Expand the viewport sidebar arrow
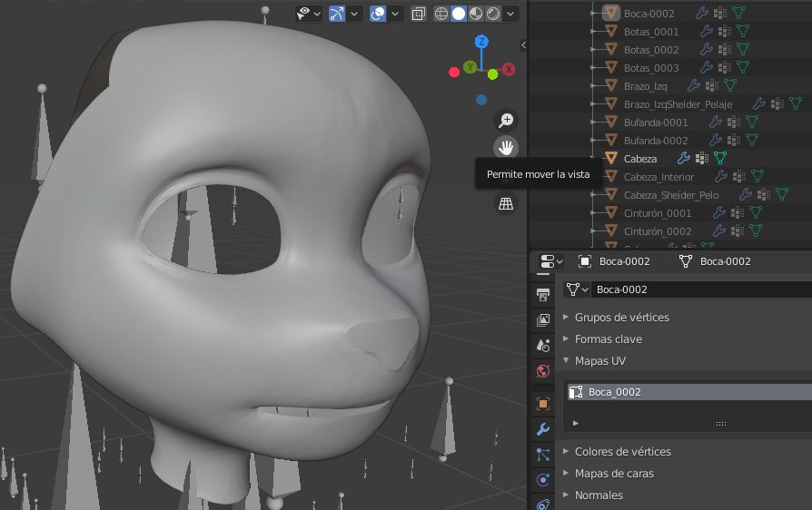The height and width of the screenshot is (510, 812). (523, 45)
